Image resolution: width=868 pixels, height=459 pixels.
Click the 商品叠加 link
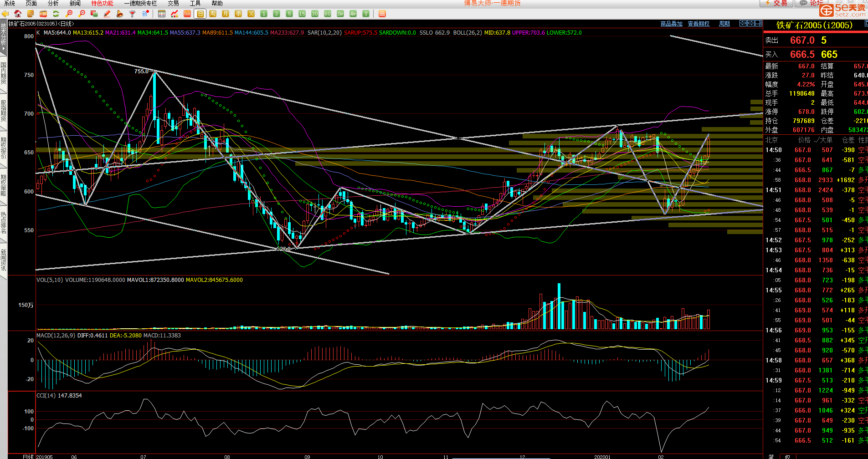(671, 24)
